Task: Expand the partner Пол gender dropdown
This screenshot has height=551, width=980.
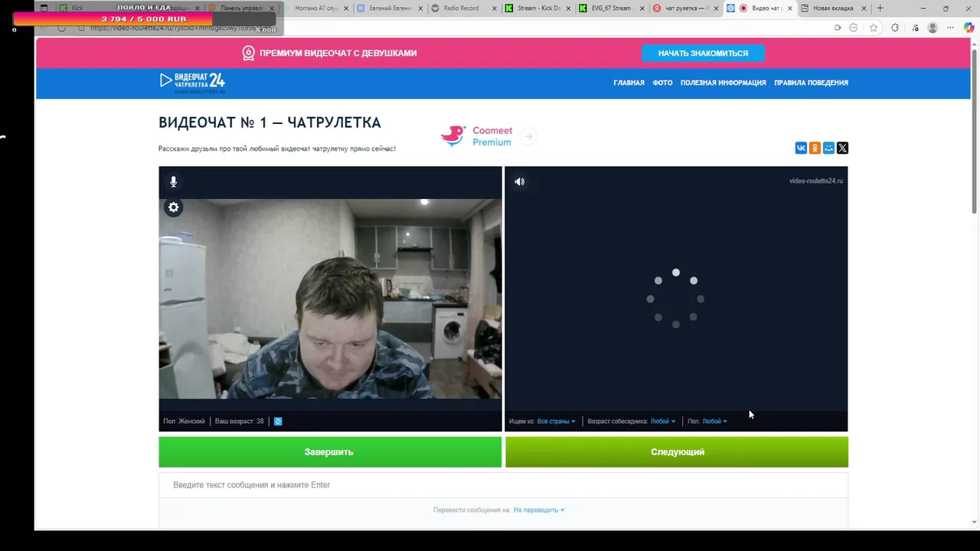Action: [x=714, y=421]
